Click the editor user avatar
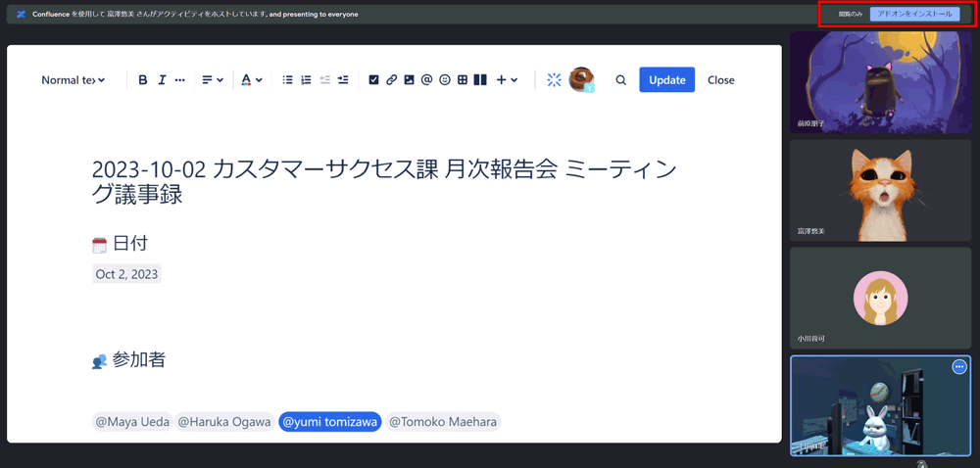The width and height of the screenshot is (980, 468). pos(580,79)
